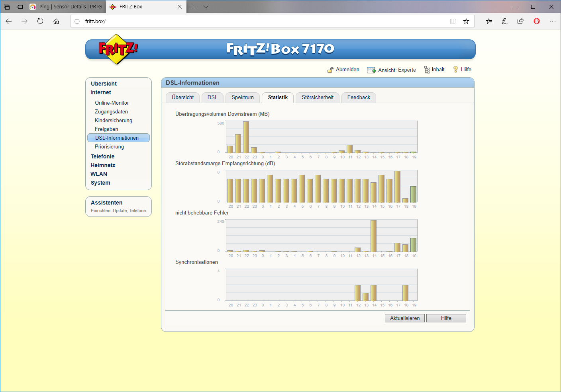Image resolution: width=561 pixels, height=392 pixels.
Task: Open the reading view icon in address bar
Action: pos(453,21)
